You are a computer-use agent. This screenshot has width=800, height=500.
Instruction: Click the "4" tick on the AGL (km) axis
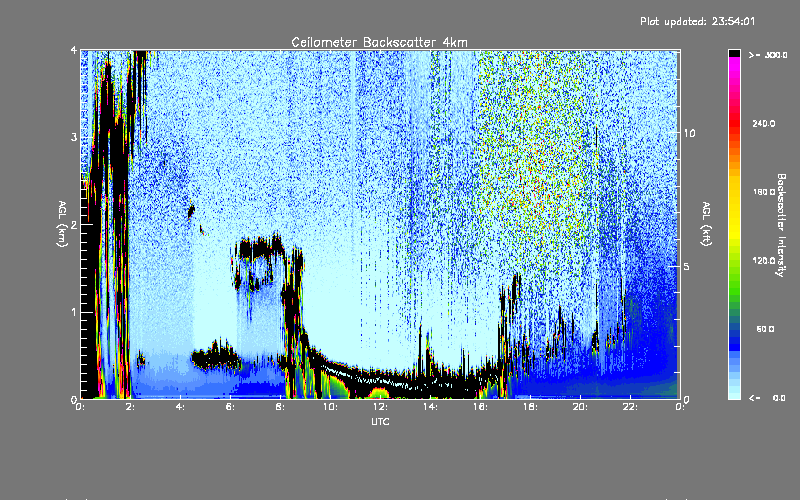point(74,50)
